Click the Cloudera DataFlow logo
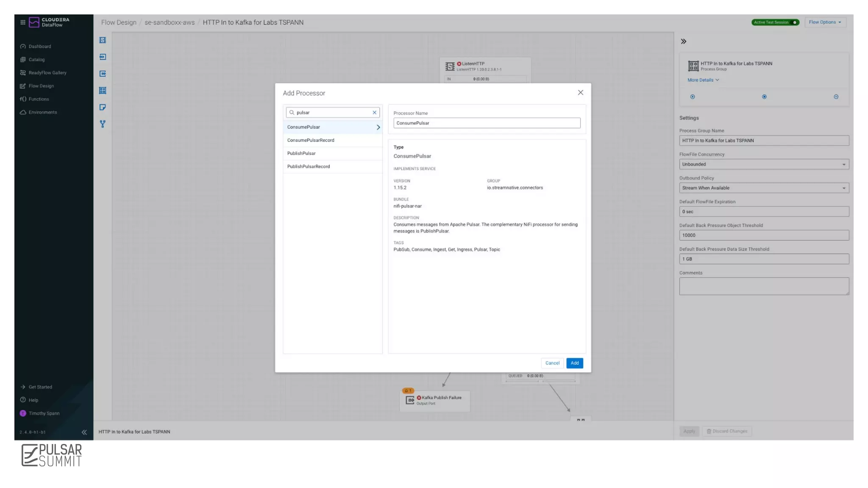Image resolution: width=868 pixels, height=488 pixels. point(49,22)
